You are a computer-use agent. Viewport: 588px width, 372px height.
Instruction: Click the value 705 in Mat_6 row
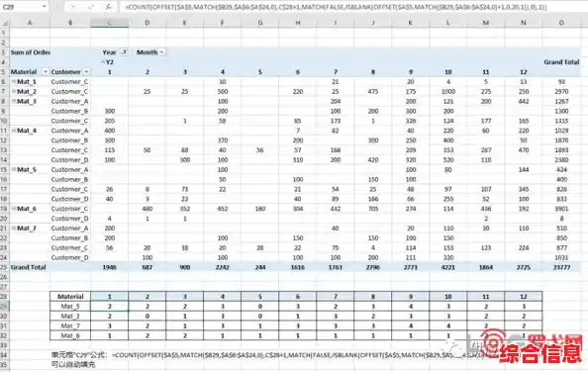373,209
